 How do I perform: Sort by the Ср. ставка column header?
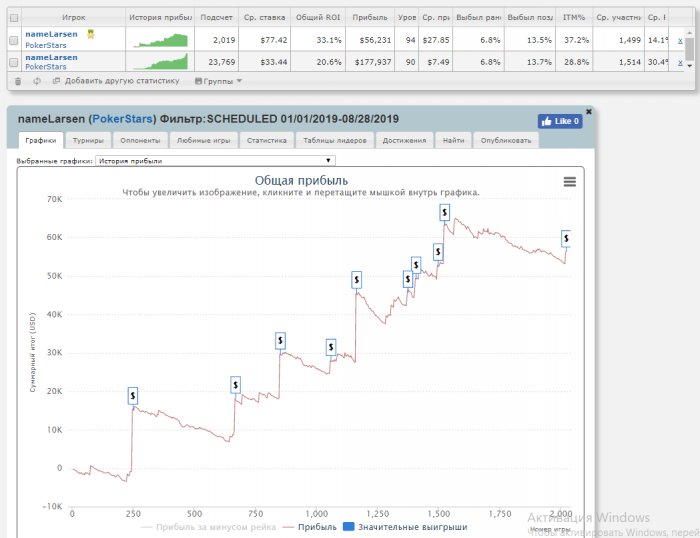pyautogui.click(x=264, y=17)
